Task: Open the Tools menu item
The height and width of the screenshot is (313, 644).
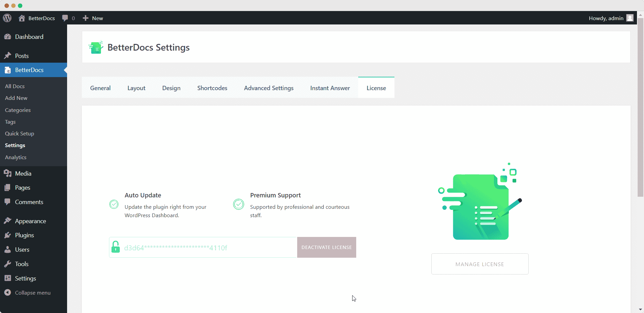Action: [x=34, y=264]
